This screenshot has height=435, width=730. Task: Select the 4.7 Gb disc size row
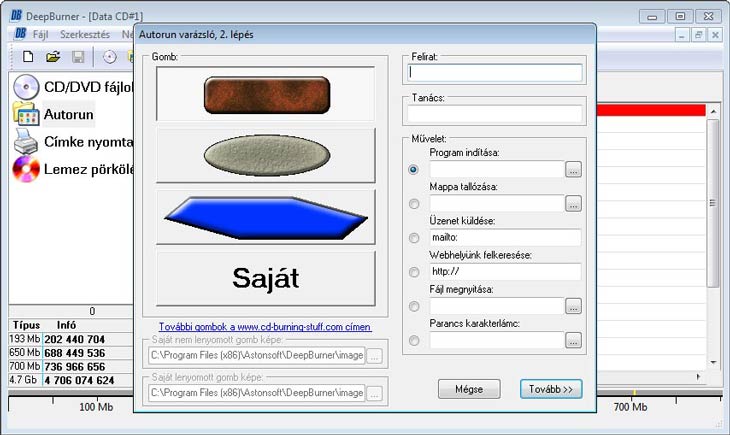tap(71, 380)
